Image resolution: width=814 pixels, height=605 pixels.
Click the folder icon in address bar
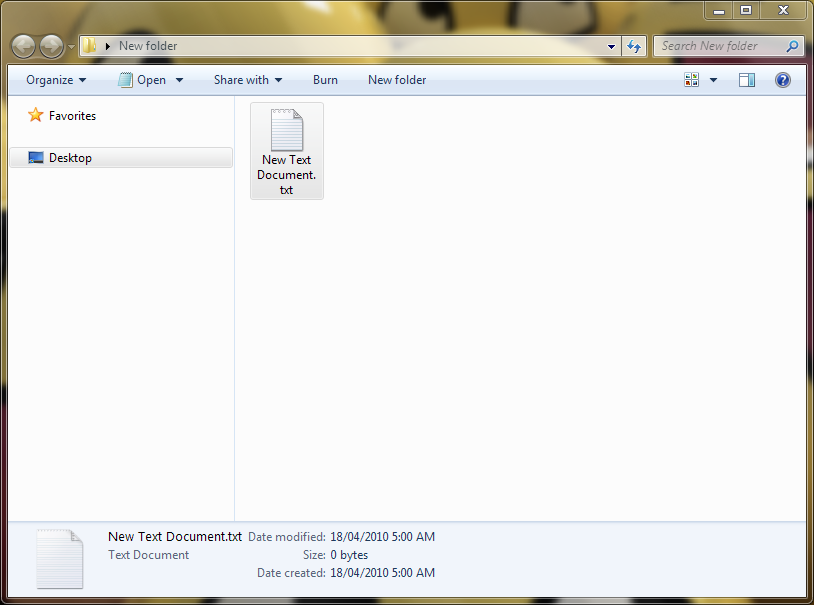(90, 46)
